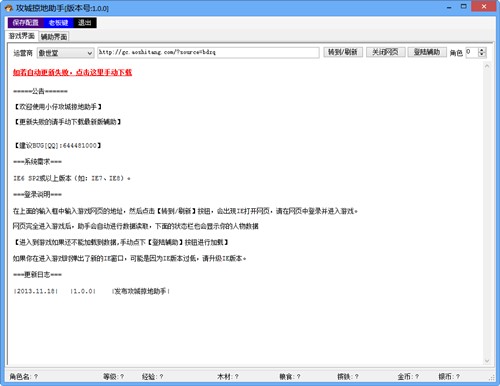Click the 经验 status bar entry
This screenshot has width=500, height=386.
(x=153, y=377)
